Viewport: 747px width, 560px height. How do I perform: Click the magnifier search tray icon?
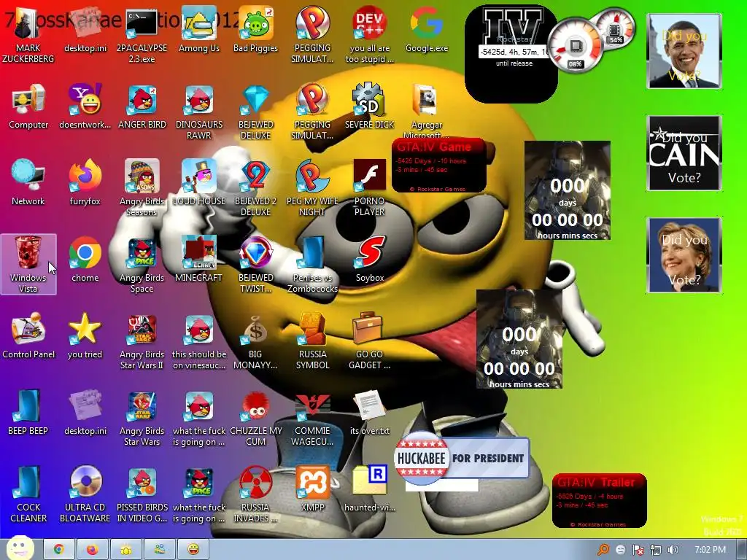coord(603,550)
